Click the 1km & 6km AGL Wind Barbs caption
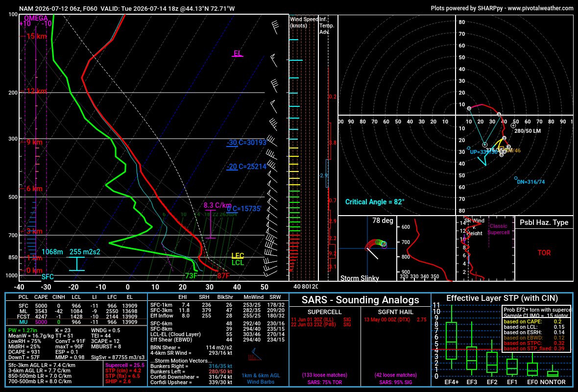Viewport: 578px width, 392px height. [x=261, y=379]
